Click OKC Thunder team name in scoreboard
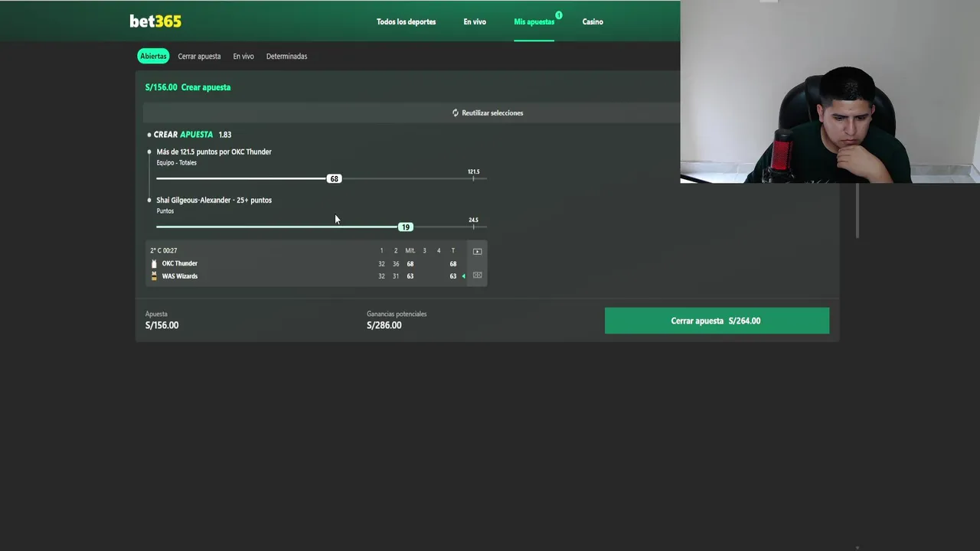Viewport: 980px width, 551px height. click(179, 263)
